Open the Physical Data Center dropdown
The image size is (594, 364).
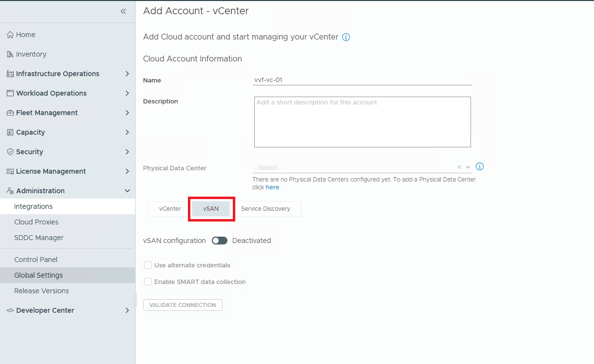(x=468, y=167)
